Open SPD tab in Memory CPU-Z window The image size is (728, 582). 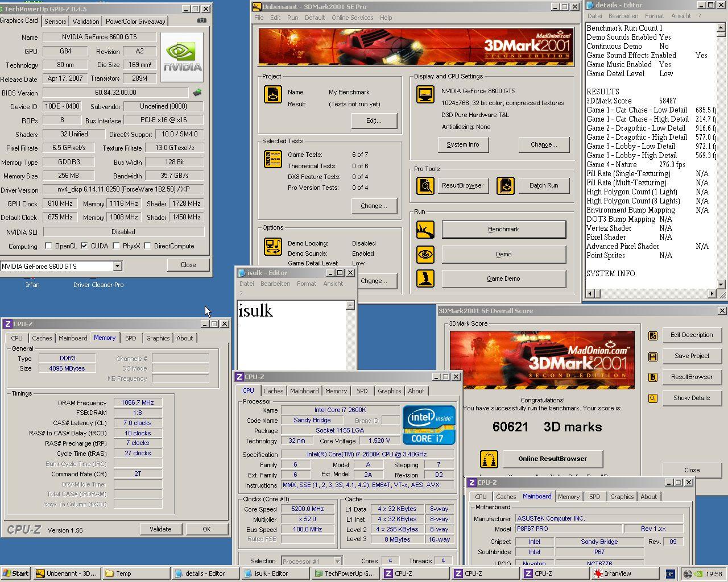[x=131, y=338]
